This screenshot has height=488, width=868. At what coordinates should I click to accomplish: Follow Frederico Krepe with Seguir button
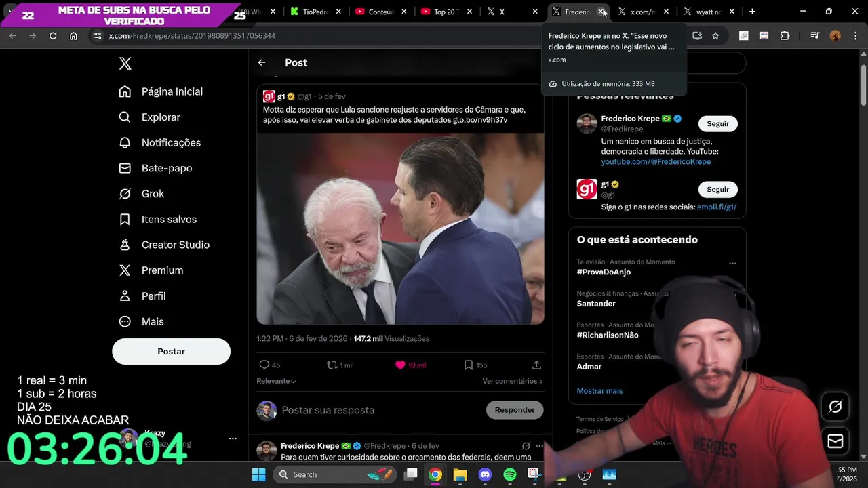[x=717, y=124]
